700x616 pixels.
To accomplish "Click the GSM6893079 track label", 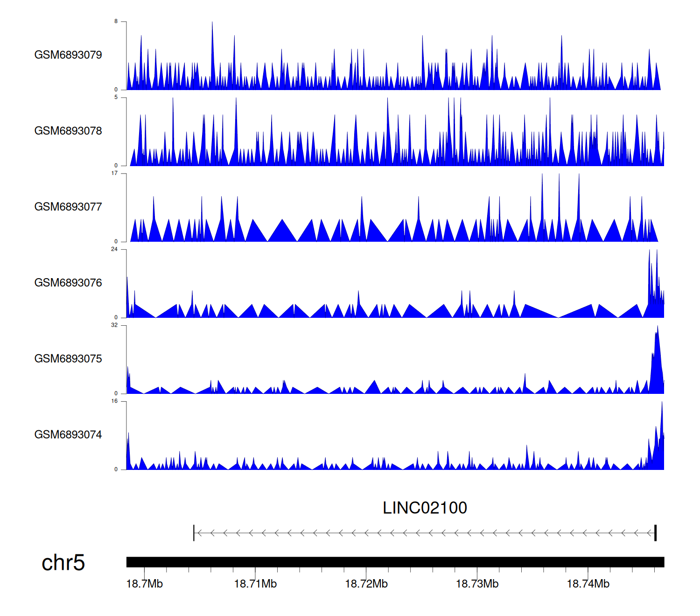I will pyautogui.click(x=68, y=55).
